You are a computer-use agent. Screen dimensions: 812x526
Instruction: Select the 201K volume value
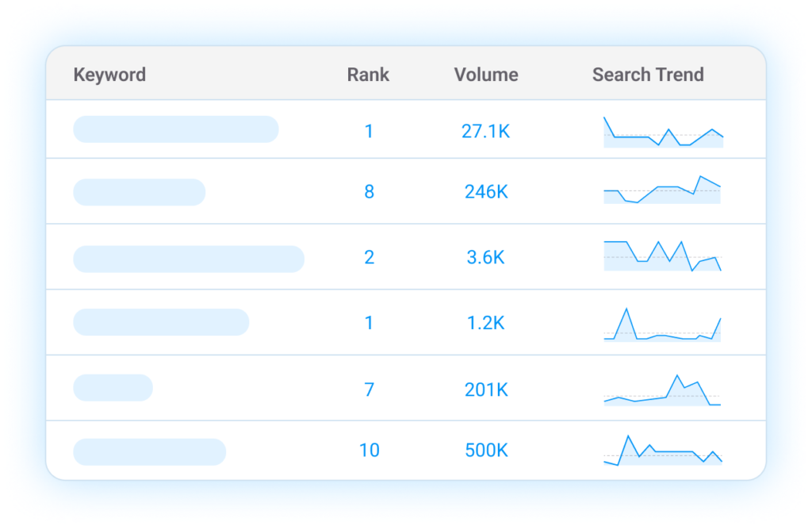(486, 390)
